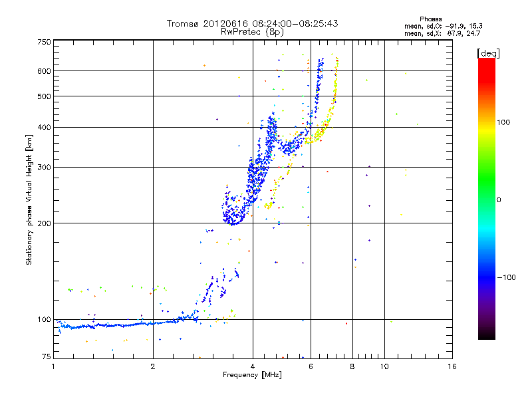Click the x-axis '6' tick label
The width and height of the screenshot is (532, 399).
click(311, 366)
